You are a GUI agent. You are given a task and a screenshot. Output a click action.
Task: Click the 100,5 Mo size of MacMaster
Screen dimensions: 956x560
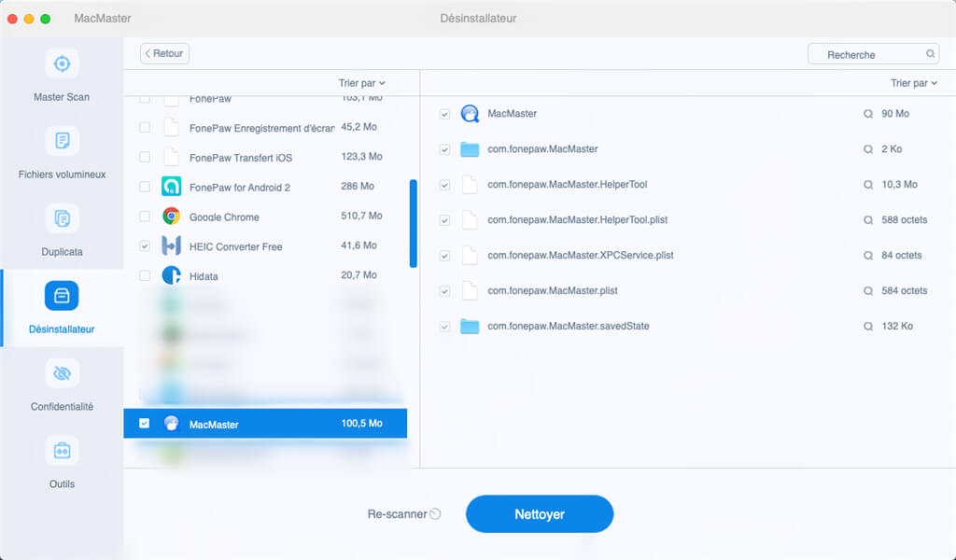coord(361,423)
